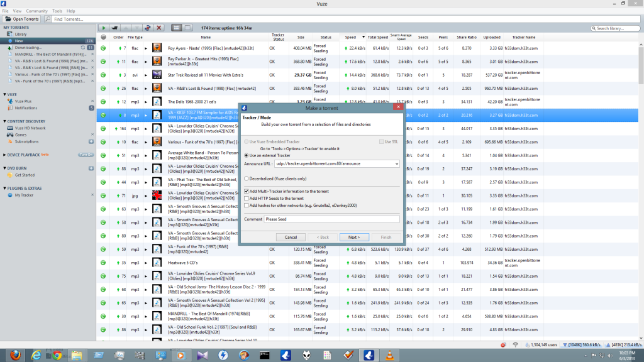Open the Tools menu
The width and height of the screenshot is (644, 362).
pyautogui.click(x=57, y=11)
